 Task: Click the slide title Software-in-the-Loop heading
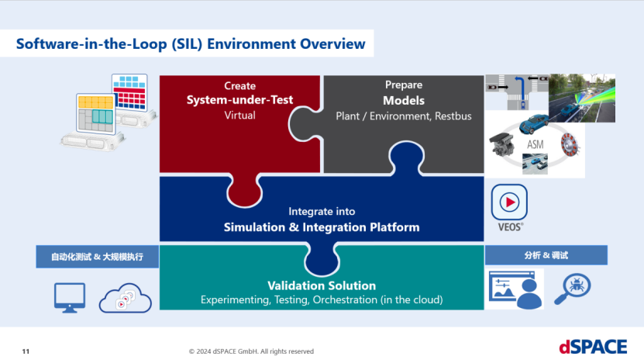click(x=191, y=44)
